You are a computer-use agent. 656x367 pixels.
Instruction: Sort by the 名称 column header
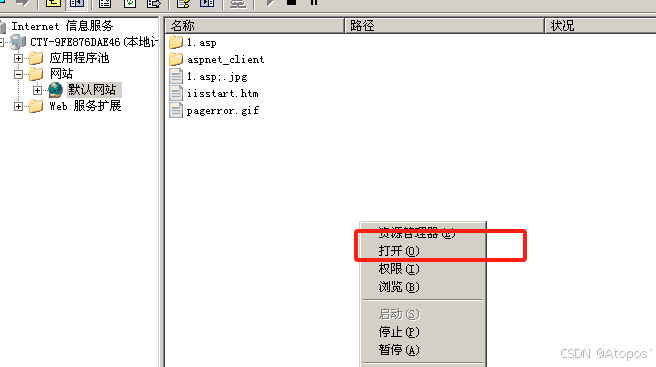[x=255, y=26]
